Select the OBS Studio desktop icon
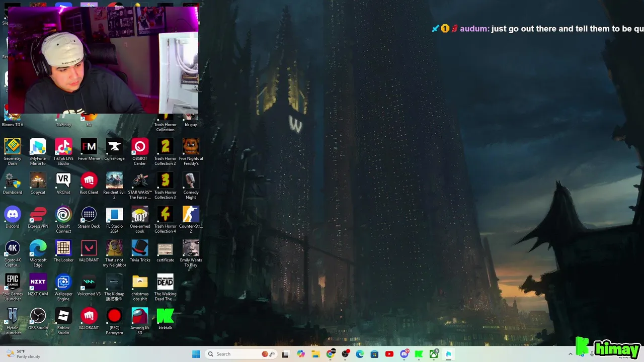 coord(38,319)
